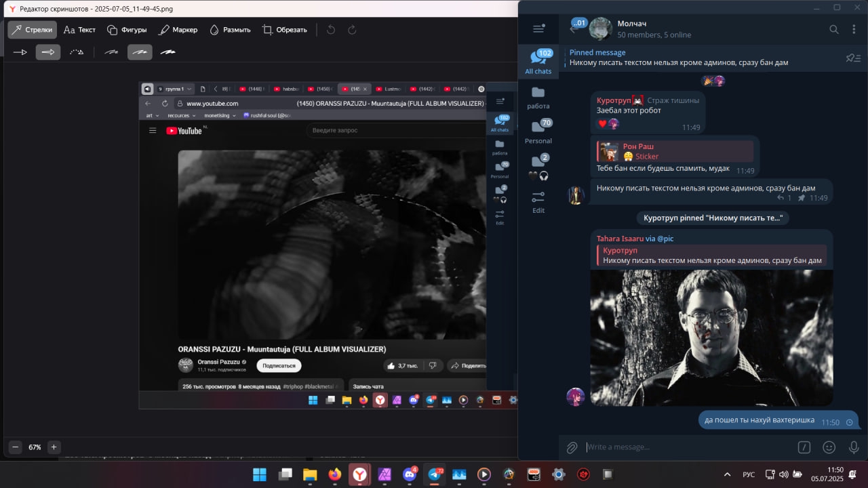Open avatar beside the photo message

pyautogui.click(x=576, y=396)
